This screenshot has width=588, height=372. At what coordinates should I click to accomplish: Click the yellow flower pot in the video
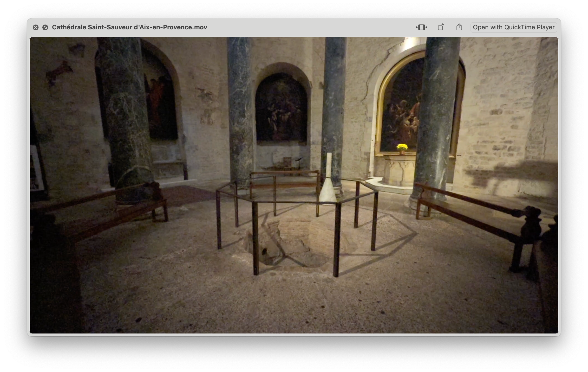click(x=402, y=148)
